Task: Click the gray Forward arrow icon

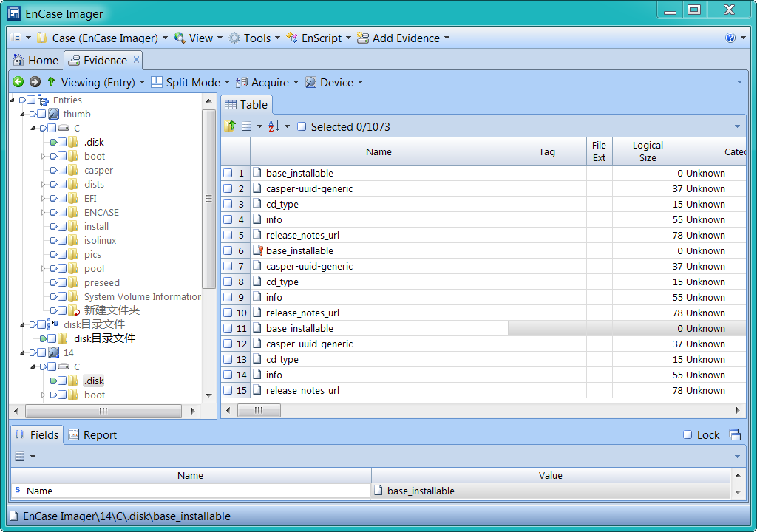Action: 35,82
